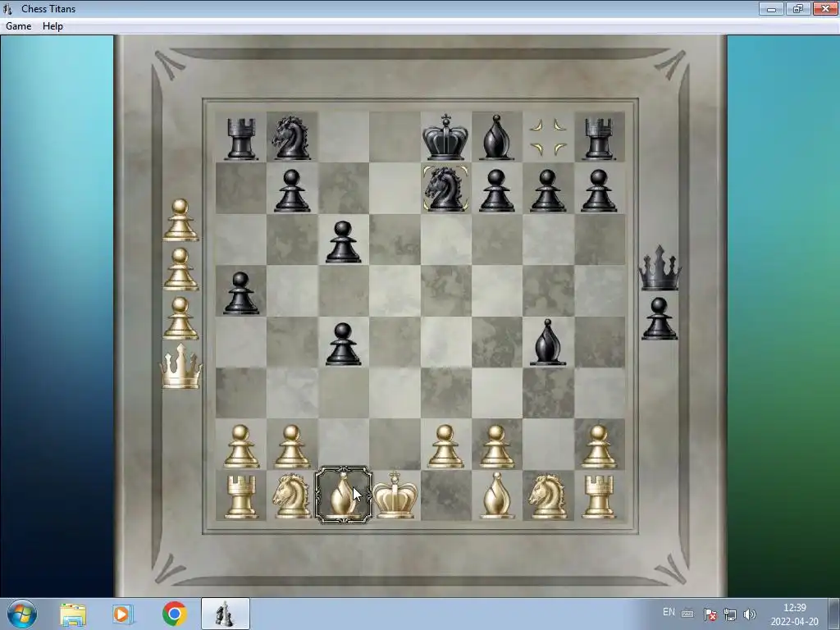Select the white pawn on f2

click(x=496, y=447)
